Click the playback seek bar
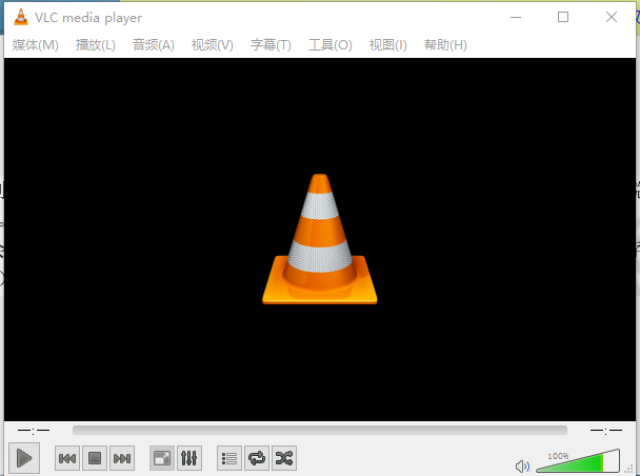This screenshot has width=640, height=476. click(320, 430)
